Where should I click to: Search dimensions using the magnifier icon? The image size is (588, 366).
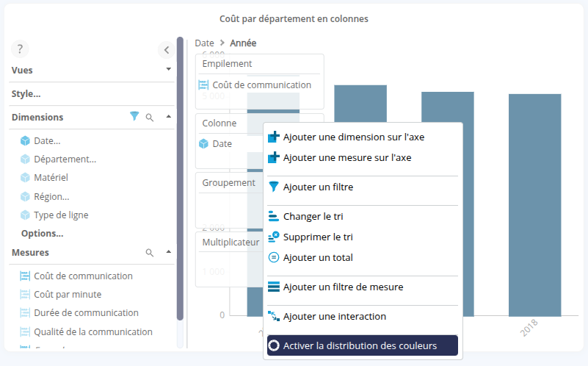(150, 117)
